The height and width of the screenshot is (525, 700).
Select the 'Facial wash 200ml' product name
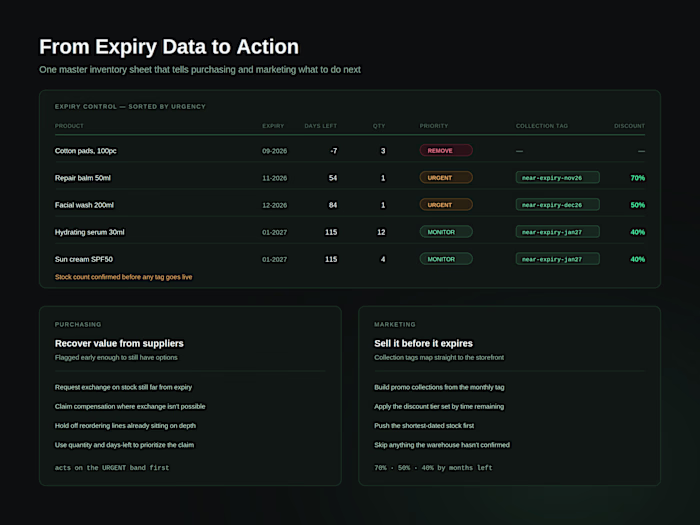point(84,205)
